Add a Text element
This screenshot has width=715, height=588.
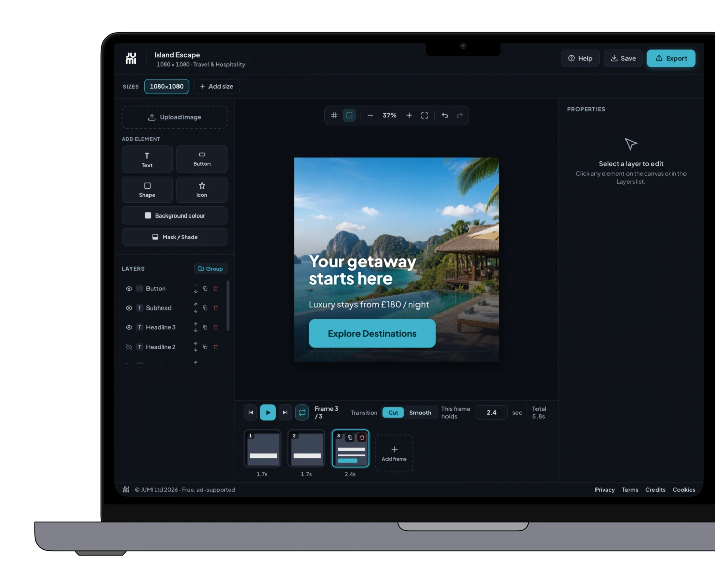[147, 160]
